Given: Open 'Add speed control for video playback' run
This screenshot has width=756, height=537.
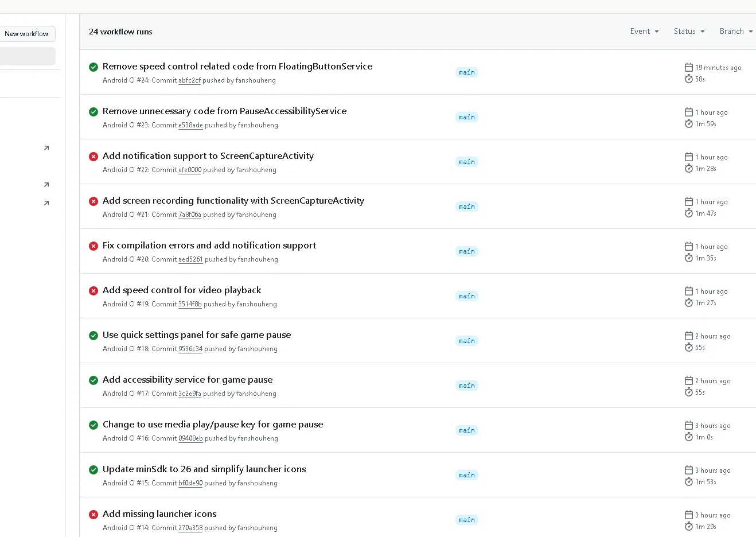Looking at the screenshot, I should click(182, 290).
